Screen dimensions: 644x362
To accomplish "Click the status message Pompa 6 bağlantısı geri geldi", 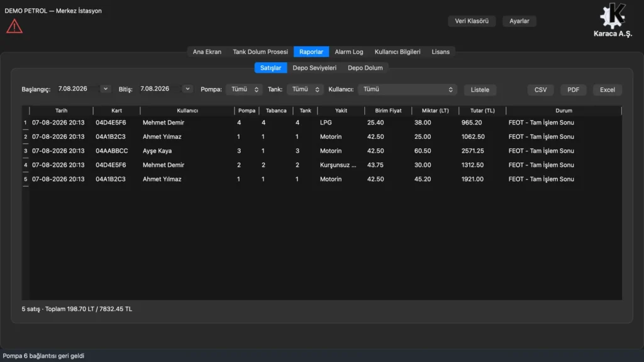I will [x=43, y=356].
